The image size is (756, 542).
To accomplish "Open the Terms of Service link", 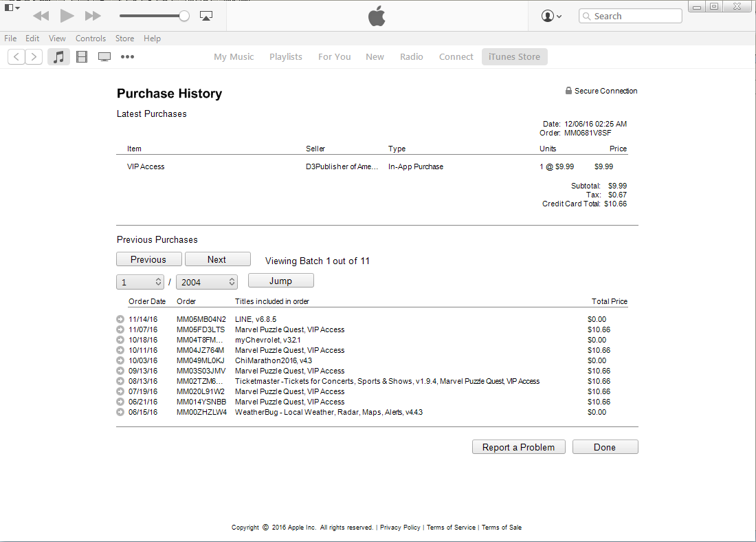I will point(451,528).
